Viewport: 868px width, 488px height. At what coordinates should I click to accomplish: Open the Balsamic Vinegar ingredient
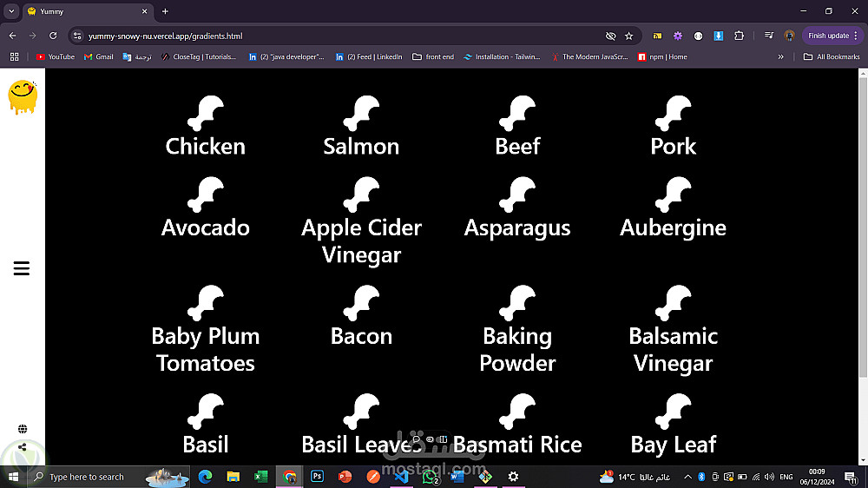(x=674, y=330)
